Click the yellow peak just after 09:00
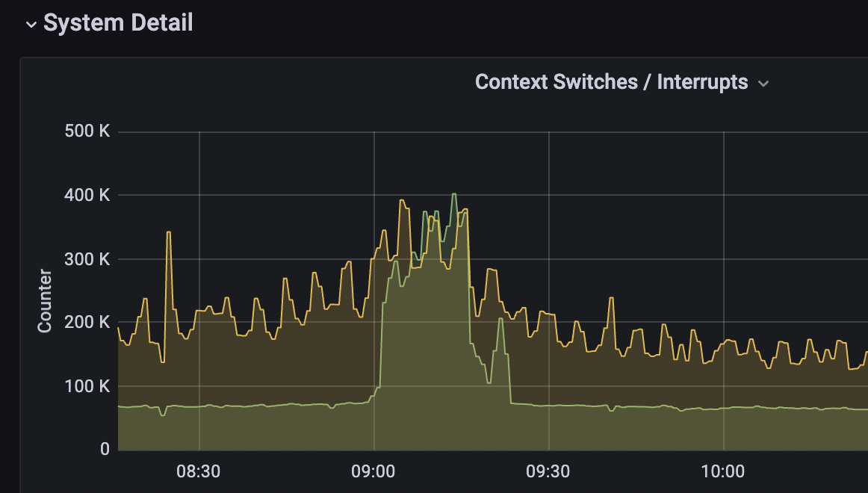This screenshot has width=868, height=493. [402, 201]
